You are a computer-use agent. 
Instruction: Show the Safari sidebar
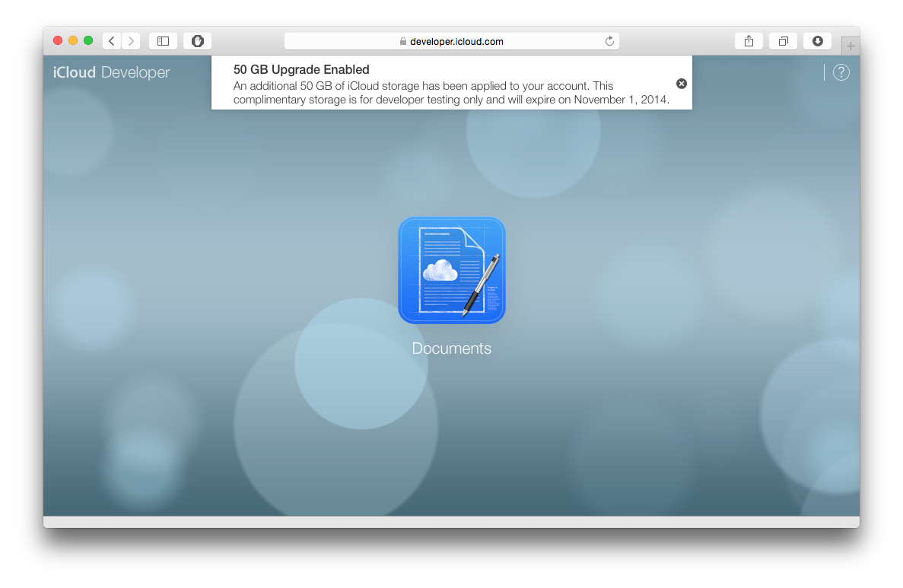pos(163,41)
